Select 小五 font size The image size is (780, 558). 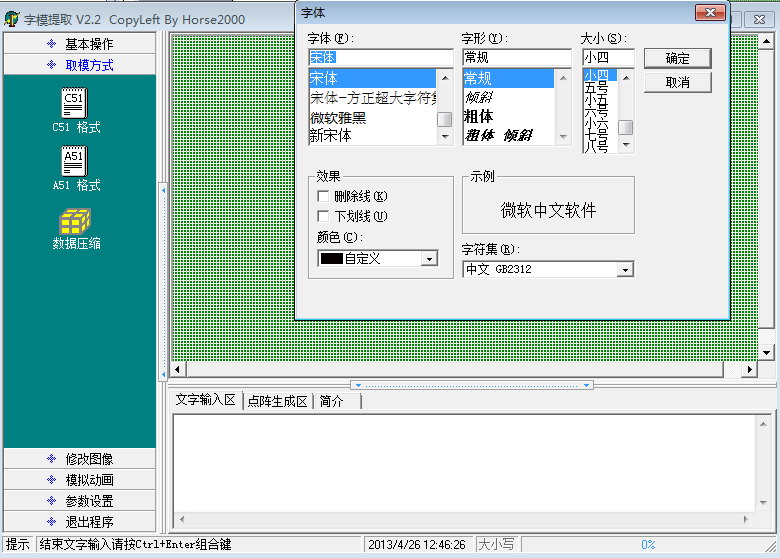pos(600,99)
